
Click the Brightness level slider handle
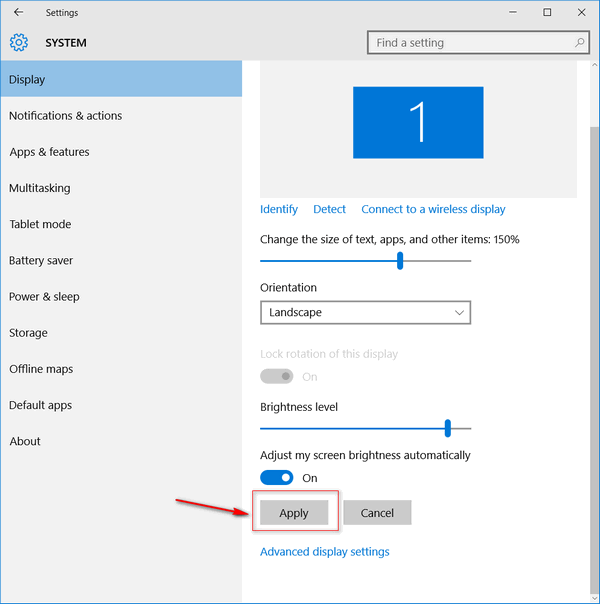[x=447, y=428]
